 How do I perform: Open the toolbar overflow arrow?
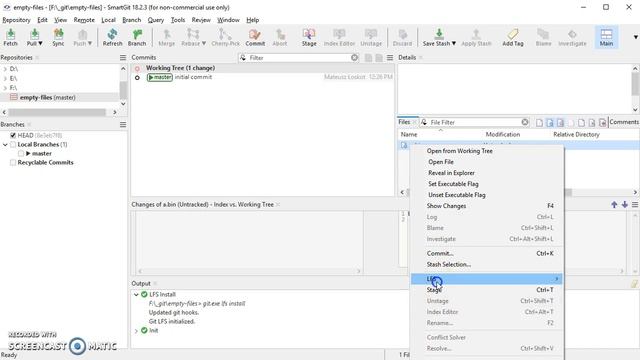[x=636, y=37]
